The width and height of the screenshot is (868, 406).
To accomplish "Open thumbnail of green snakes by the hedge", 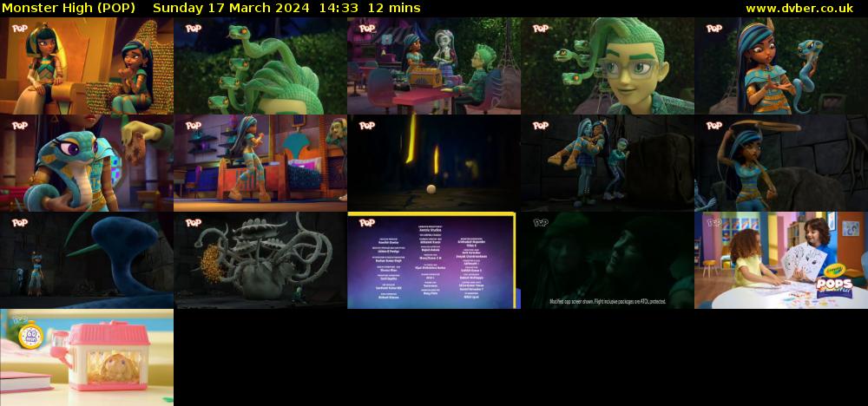I will (x=260, y=66).
